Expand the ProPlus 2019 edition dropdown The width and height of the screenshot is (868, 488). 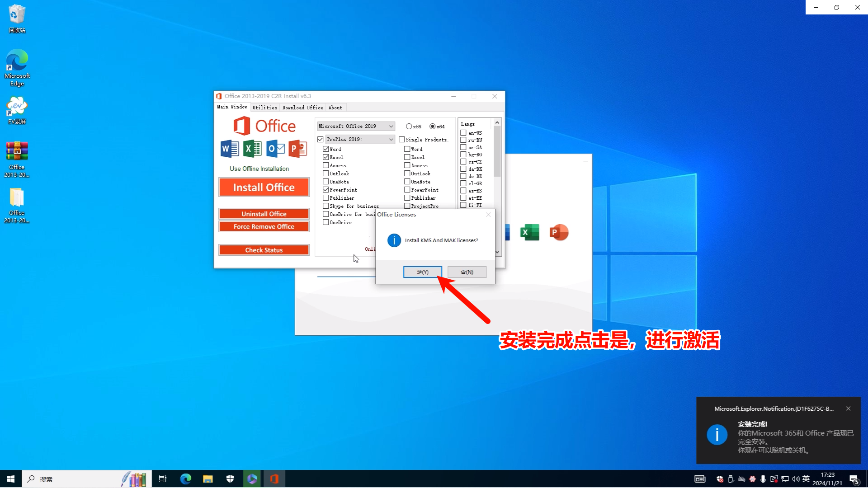360,139
